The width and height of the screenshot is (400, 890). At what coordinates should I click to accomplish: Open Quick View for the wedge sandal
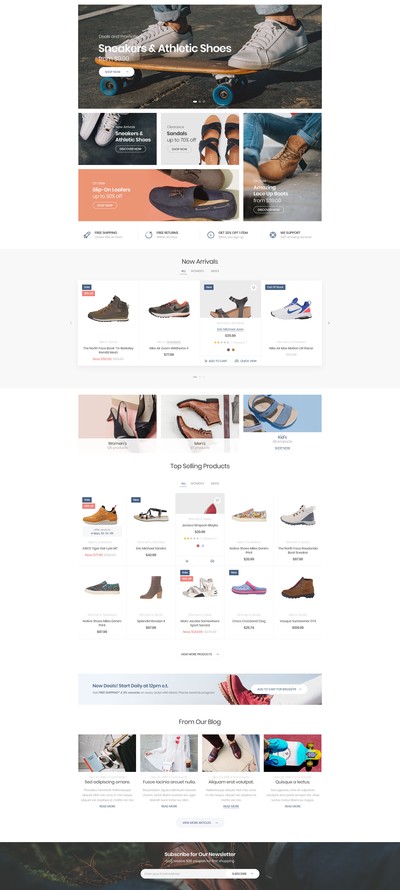tap(246, 360)
